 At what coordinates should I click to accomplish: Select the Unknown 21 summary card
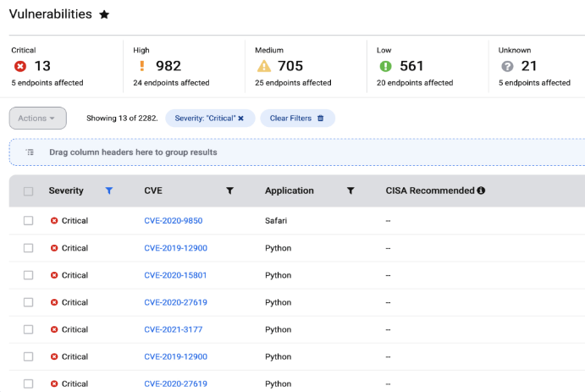538,66
